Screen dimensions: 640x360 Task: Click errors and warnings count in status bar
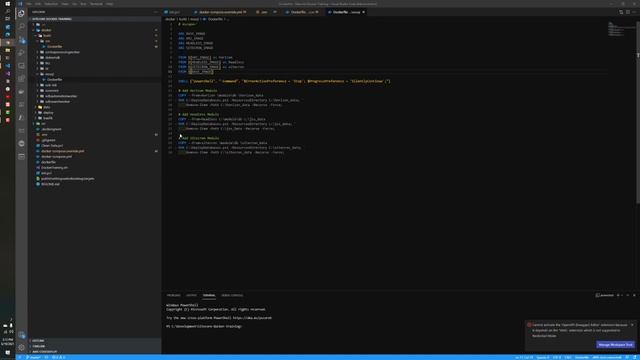pos(58,358)
